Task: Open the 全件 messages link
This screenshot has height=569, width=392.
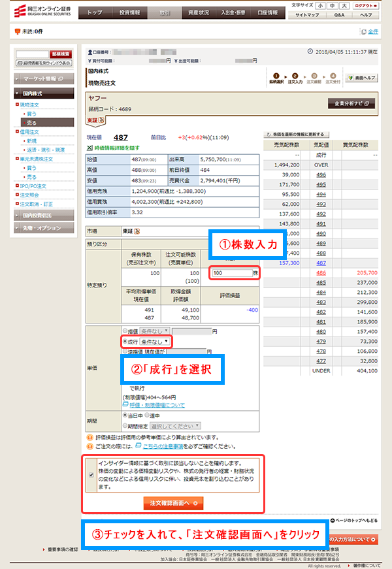Action: click(x=373, y=31)
